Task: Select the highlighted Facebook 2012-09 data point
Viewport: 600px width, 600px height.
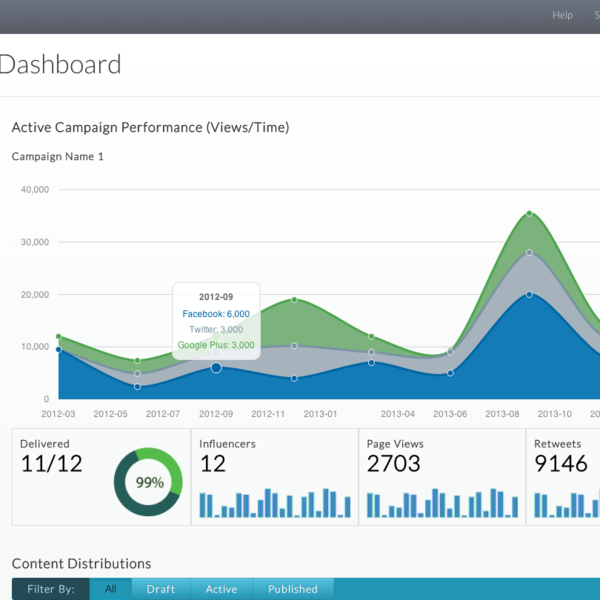Action: 216,368
